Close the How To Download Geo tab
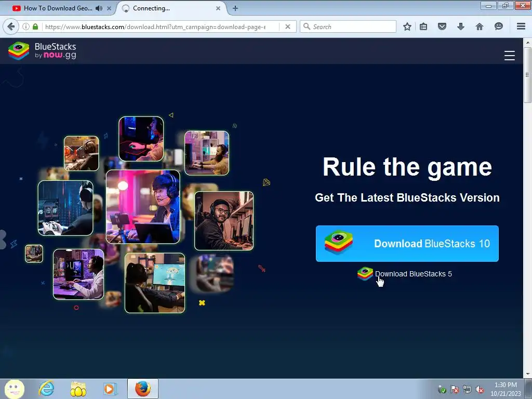 109,8
